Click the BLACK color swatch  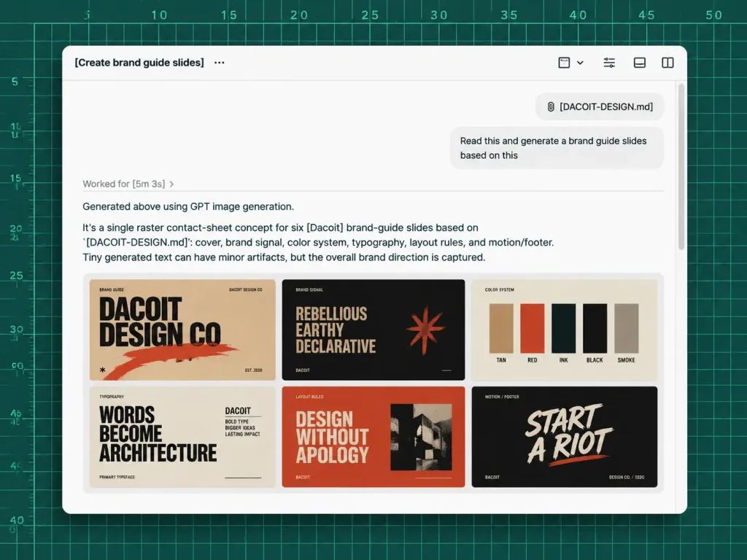(x=595, y=328)
